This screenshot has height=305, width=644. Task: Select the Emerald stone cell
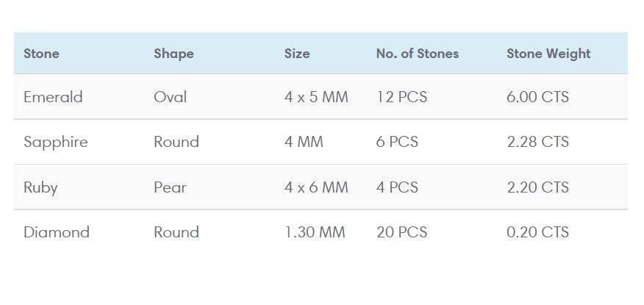tap(53, 97)
